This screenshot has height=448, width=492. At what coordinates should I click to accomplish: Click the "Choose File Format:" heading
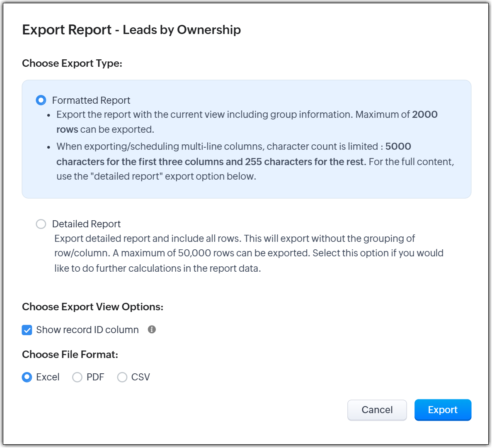[70, 355]
